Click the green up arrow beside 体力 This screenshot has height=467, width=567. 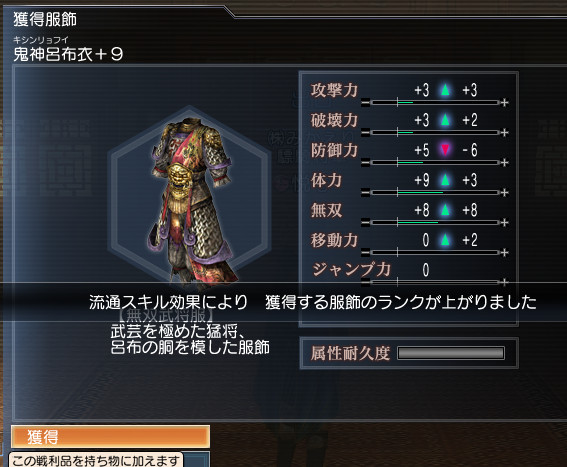(446, 180)
